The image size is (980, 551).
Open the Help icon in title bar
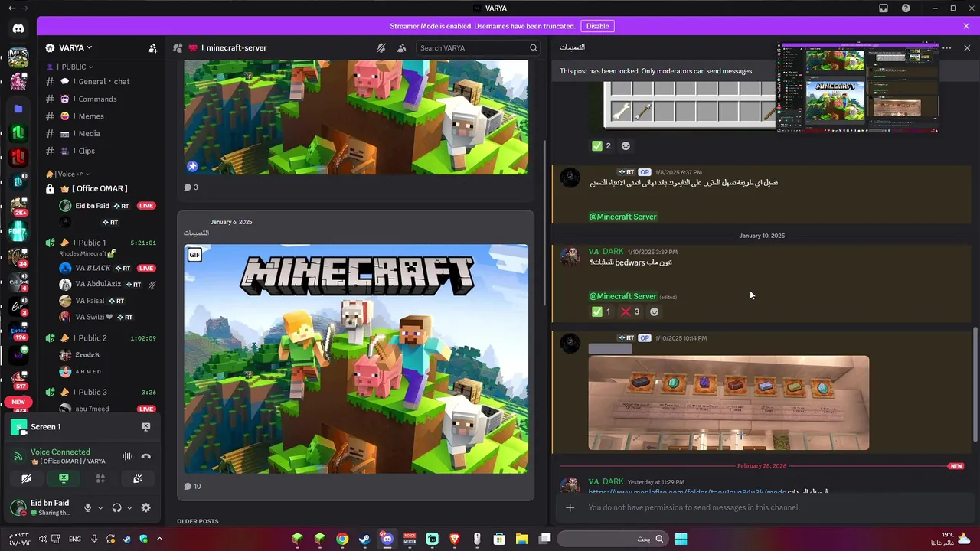906,8
